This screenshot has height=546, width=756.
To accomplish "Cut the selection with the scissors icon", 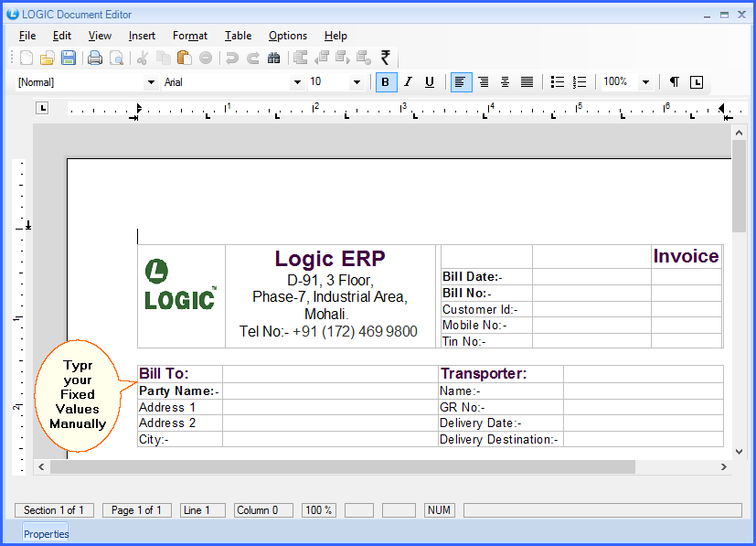I will [x=143, y=58].
